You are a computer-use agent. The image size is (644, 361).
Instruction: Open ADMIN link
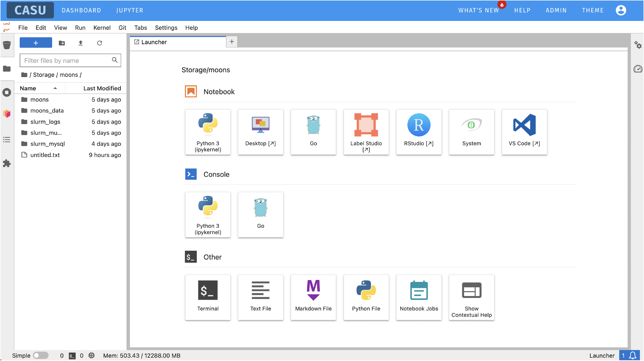556,10
